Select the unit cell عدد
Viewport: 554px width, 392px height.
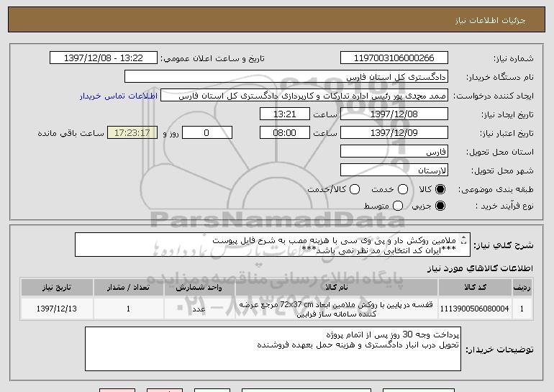point(199,309)
